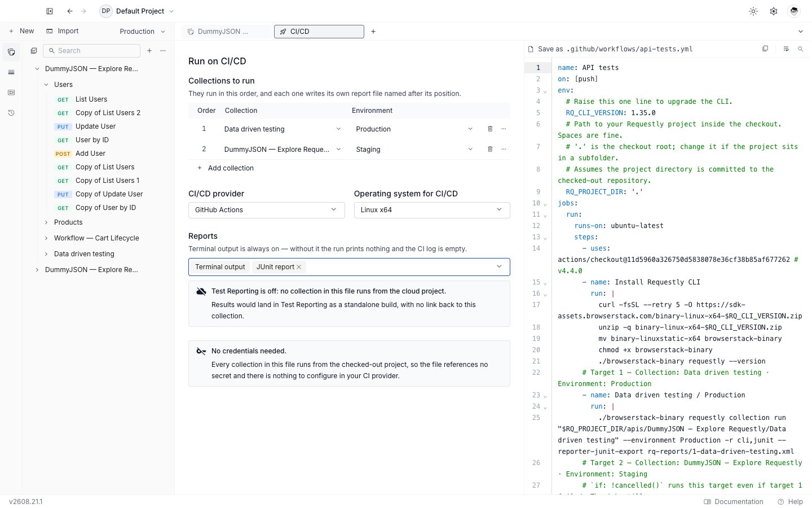Viewport: 812px width, 508px height.
Task: Click the New button
Action: 21,31
